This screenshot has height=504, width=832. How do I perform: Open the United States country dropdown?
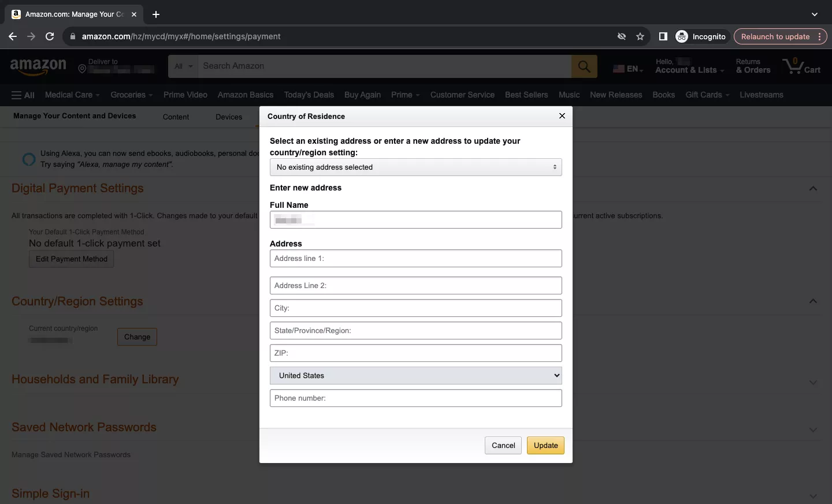click(416, 375)
